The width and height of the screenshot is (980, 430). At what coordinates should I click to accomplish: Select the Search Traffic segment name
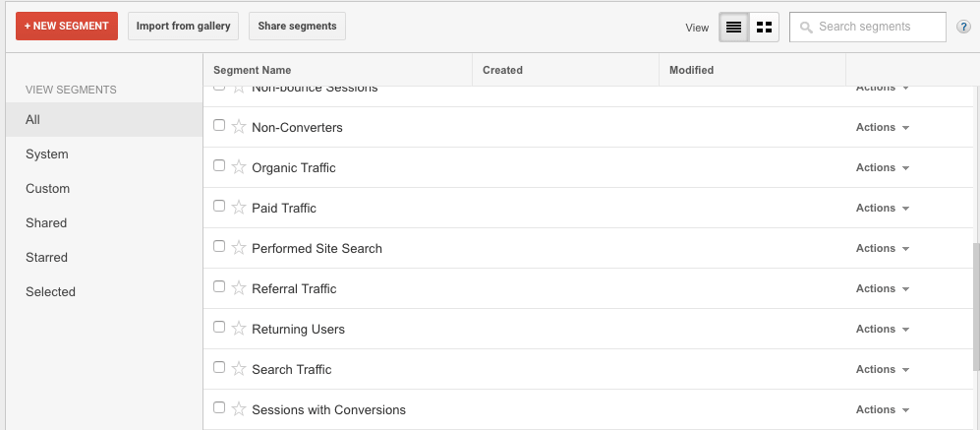[291, 369]
